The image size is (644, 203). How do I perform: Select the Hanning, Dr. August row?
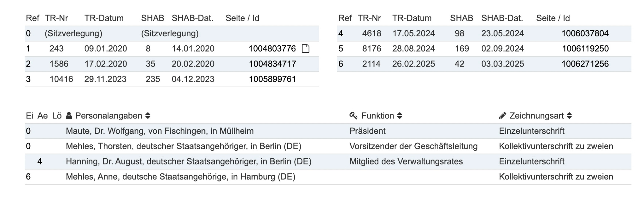(x=189, y=161)
